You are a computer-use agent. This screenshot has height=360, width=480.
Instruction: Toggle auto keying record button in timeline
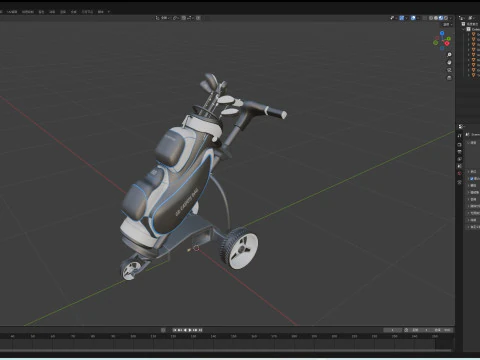[x=163, y=330]
